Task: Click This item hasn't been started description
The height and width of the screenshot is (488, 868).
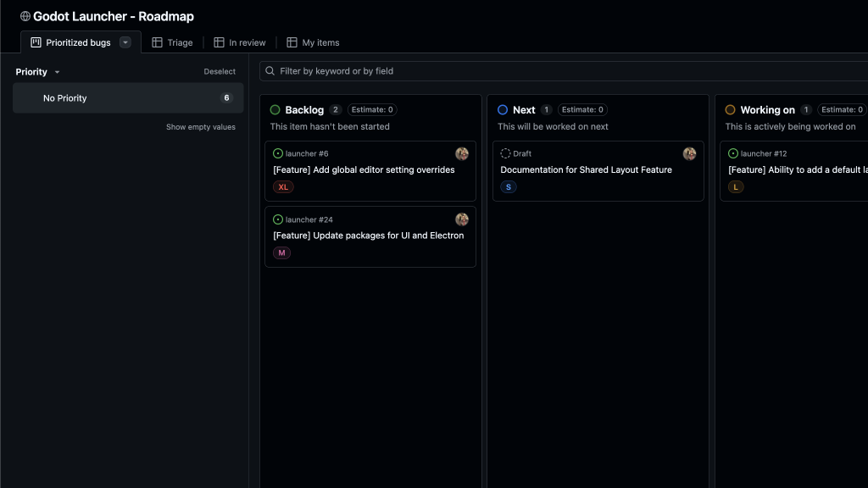Action: (330, 127)
